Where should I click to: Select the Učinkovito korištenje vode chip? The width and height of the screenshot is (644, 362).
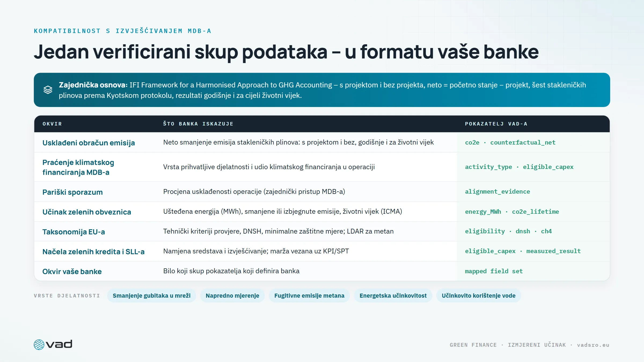[x=479, y=295]
